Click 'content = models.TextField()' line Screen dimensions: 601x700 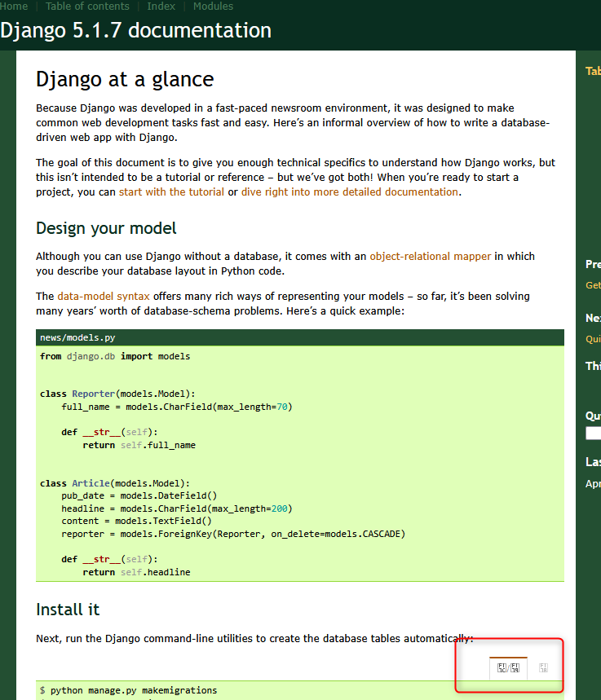click(x=136, y=521)
